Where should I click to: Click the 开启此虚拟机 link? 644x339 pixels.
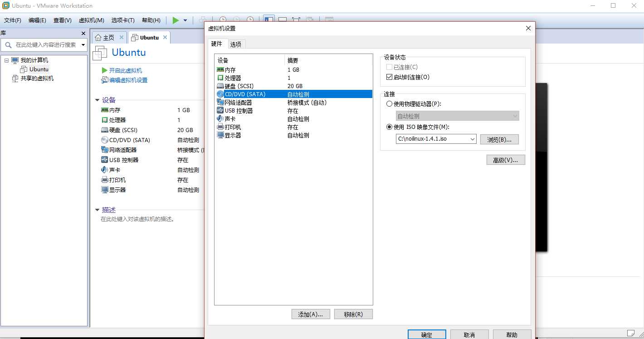point(126,70)
